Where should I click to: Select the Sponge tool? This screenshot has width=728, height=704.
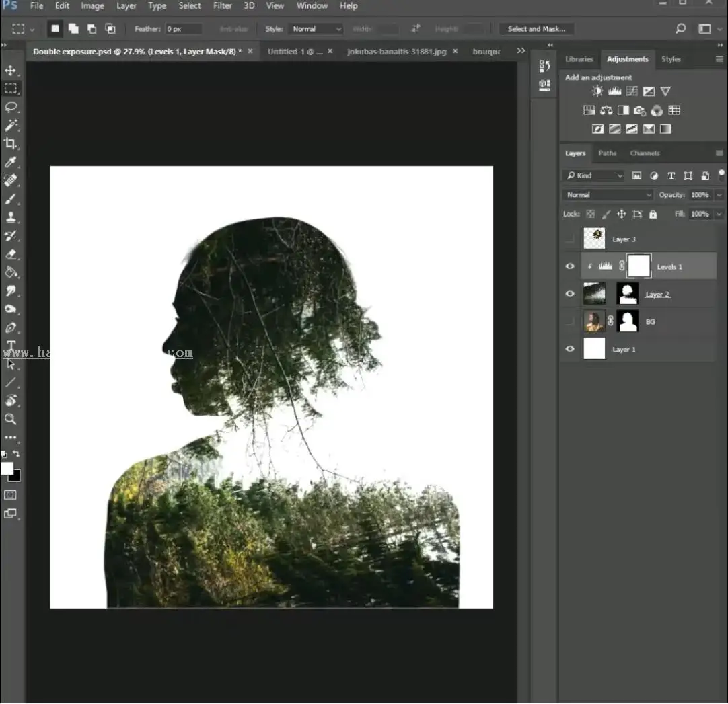[x=11, y=309]
